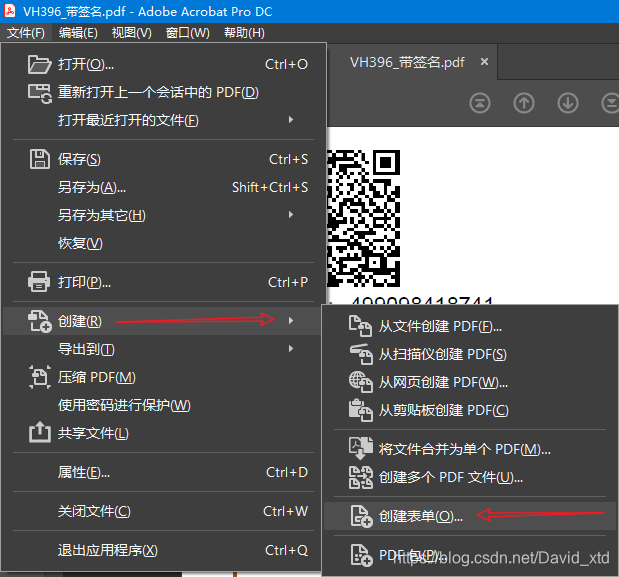Choose 创建表单(O)... submenu entry
The image size is (619, 577).
click(470, 516)
